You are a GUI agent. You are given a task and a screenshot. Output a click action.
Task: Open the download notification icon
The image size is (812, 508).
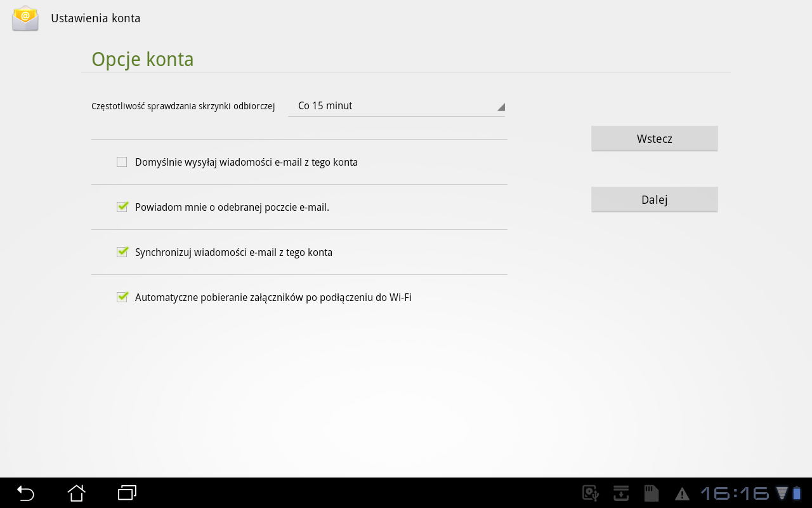[621, 493]
